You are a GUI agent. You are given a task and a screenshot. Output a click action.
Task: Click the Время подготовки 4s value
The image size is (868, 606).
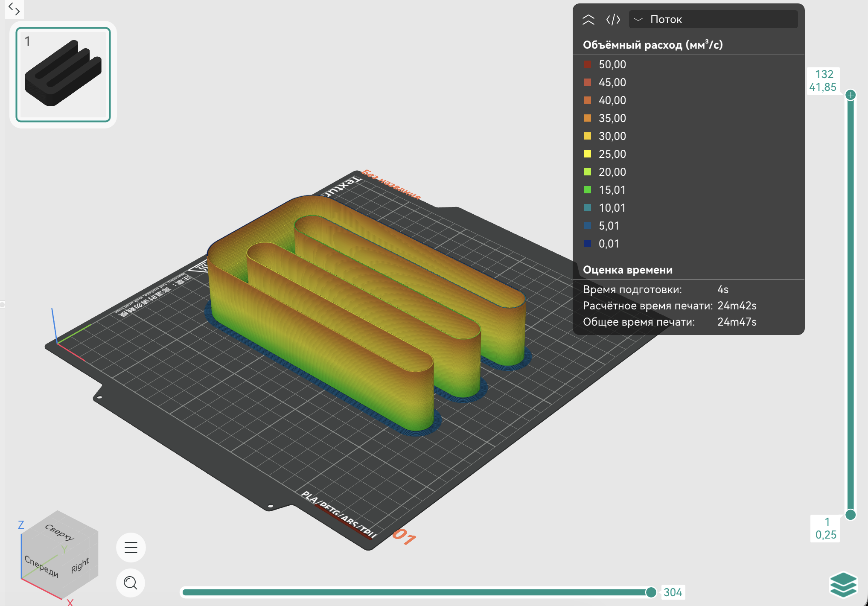[x=723, y=289]
